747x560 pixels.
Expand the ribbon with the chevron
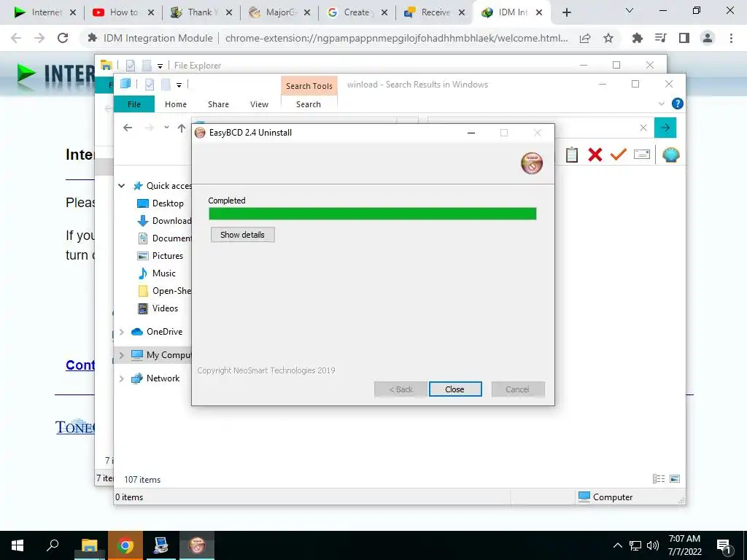tap(661, 104)
